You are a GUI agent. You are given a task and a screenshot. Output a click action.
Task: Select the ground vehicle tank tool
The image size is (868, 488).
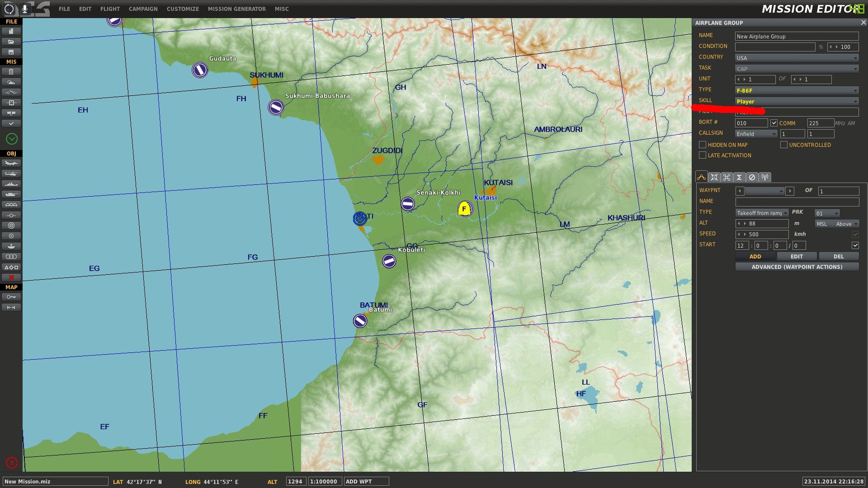pos(11,194)
